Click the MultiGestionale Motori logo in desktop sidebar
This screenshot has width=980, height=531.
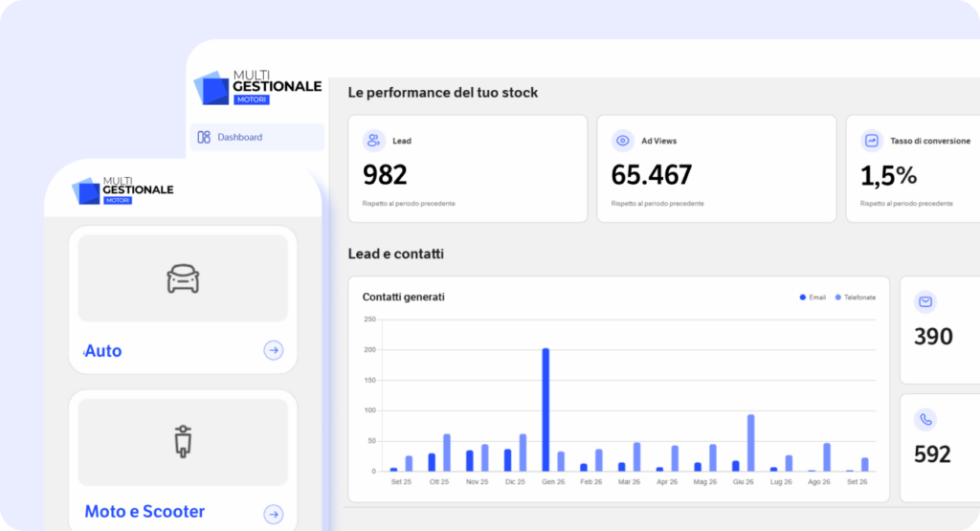click(257, 87)
